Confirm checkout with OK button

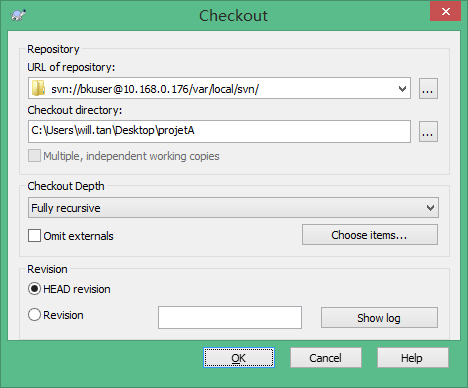click(x=239, y=358)
